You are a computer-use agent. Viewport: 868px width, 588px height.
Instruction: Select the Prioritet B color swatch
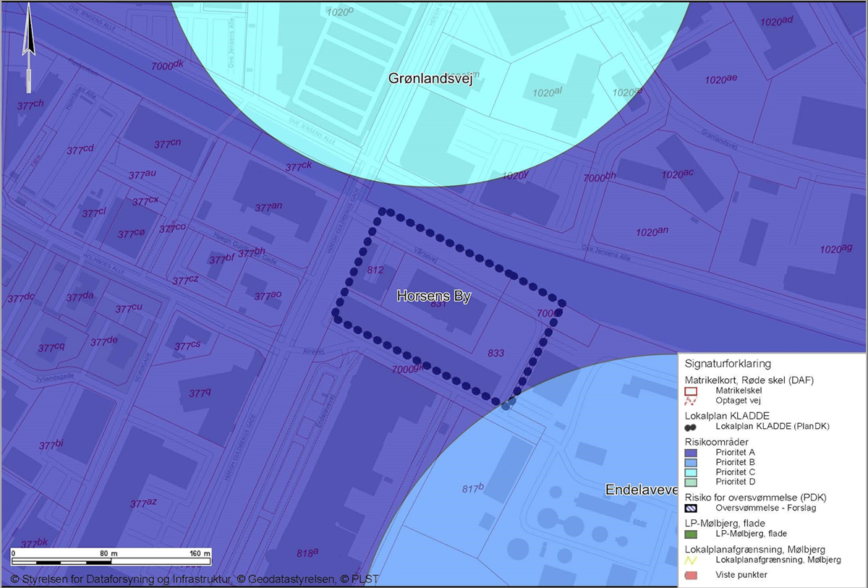(x=691, y=461)
